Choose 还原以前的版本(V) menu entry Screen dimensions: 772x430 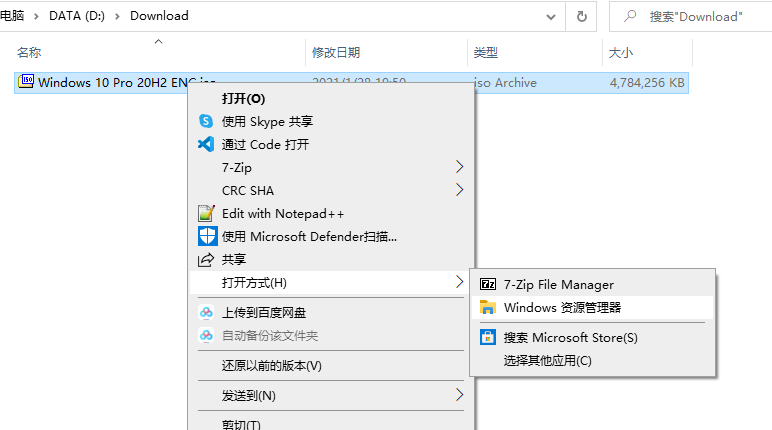[x=272, y=366]
